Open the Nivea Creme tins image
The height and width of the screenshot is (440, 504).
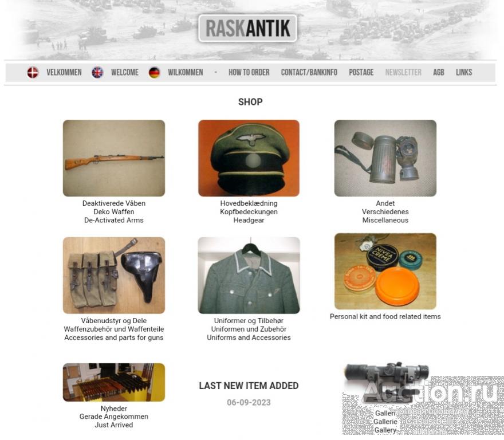[x=385, y=272]
